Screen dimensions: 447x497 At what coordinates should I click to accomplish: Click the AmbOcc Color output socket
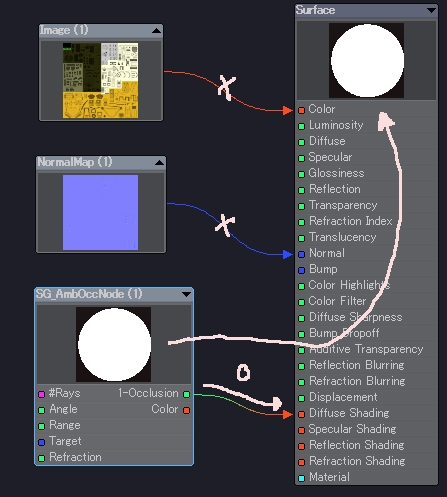[x=187, y=410]
